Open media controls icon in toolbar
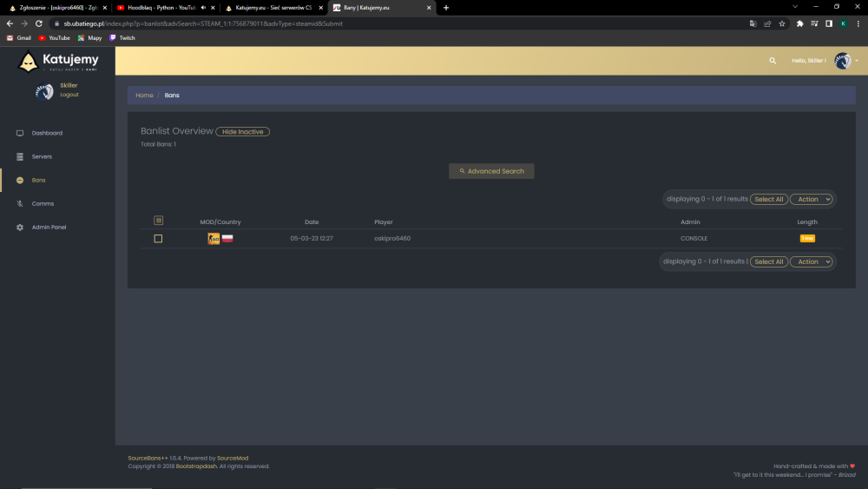Viewport: 868px width, 489px height. tap(814, 23)
